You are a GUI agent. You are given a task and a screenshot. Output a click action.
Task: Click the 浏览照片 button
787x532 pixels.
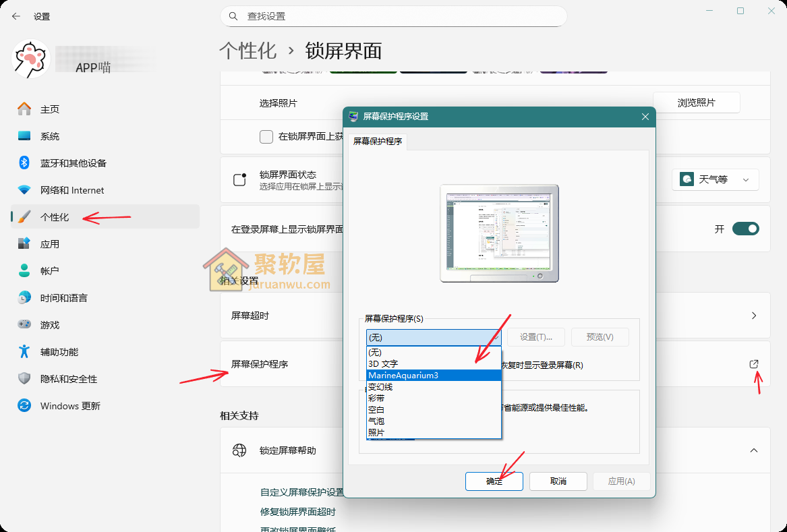point(696,103)
